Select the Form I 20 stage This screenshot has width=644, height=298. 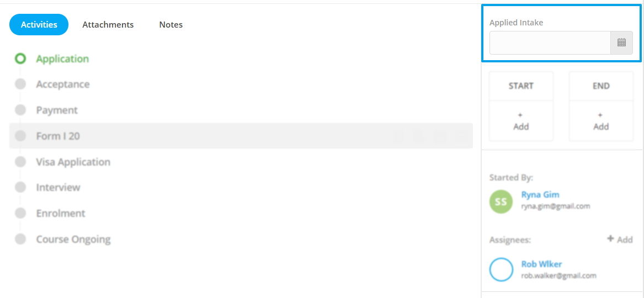(241, 136)
